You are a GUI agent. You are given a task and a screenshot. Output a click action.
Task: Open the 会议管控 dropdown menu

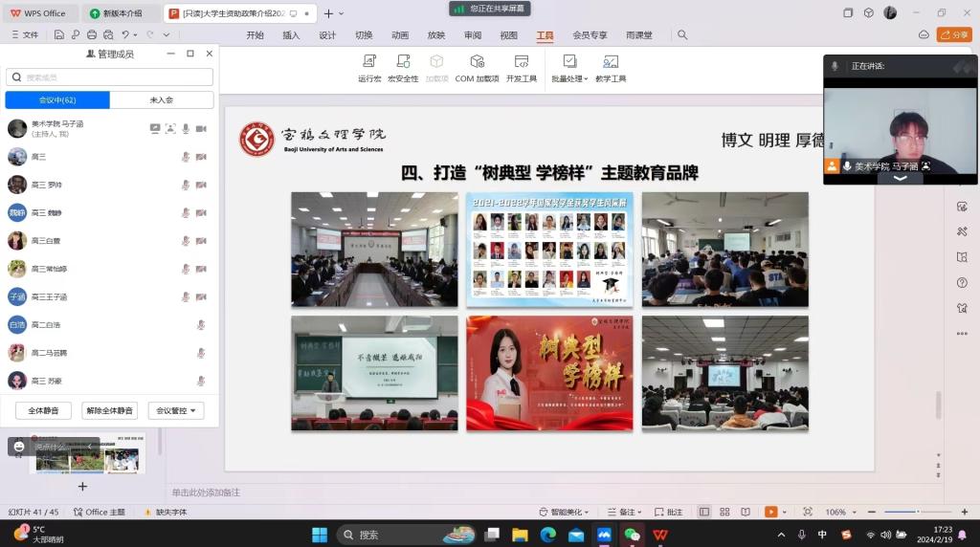point(176,411)
